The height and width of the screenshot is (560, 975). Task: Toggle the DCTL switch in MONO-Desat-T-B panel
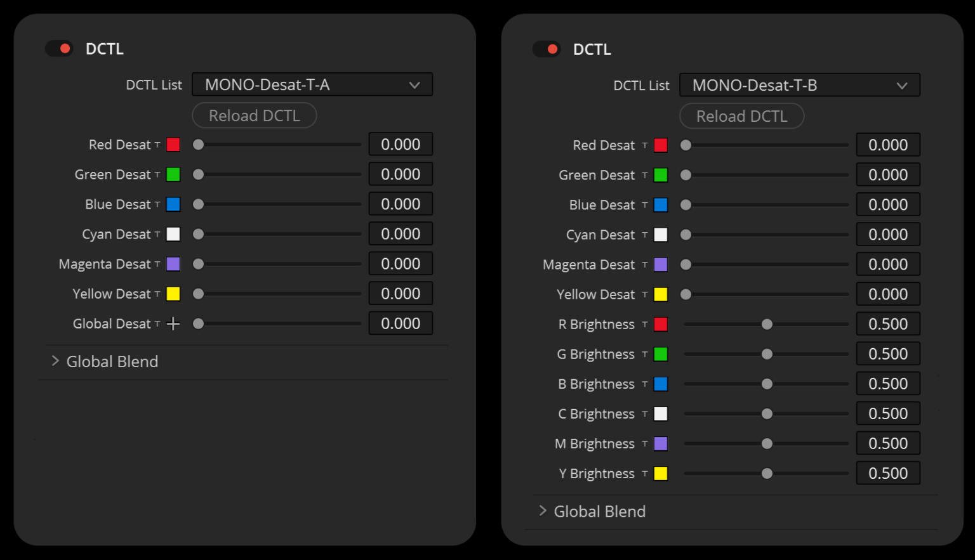547,49
